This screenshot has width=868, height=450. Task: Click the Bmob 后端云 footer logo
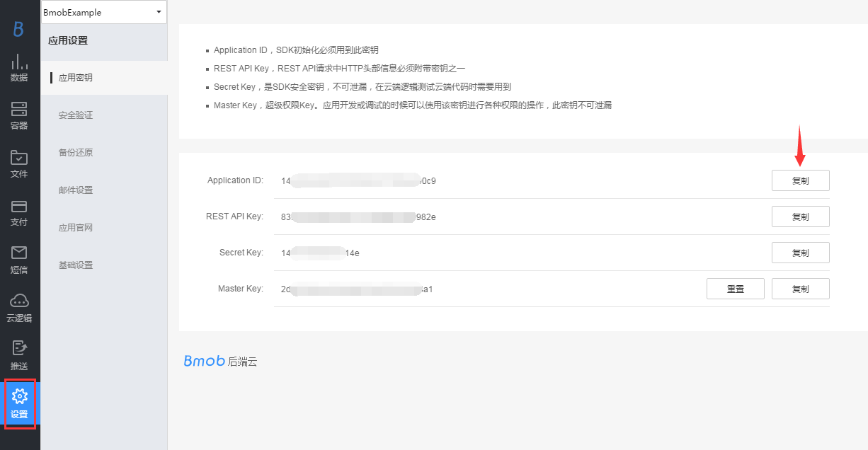[x=220, y=361]
